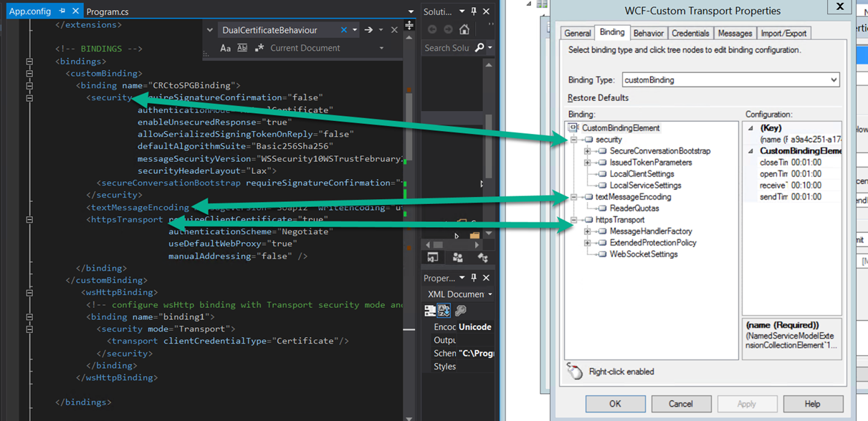Click Categorized view icon in Properties panel
Image resolution: width=868 pixels, height=421 pixels.
point(430,311)
